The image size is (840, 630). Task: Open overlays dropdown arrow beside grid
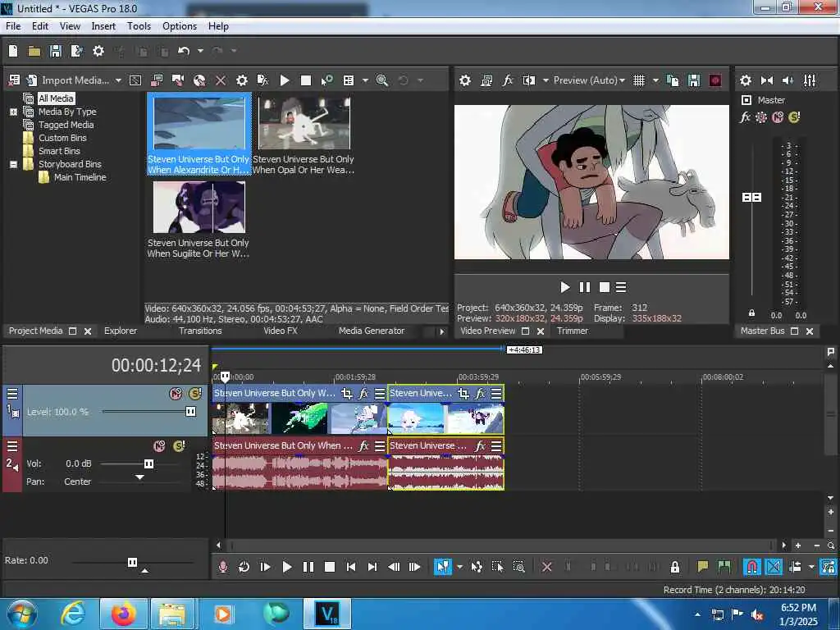[x=655, y=80]
